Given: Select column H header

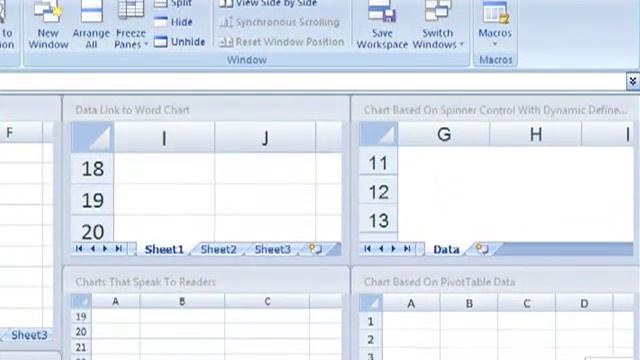Looking at the screenshot, I should point(536,134).
